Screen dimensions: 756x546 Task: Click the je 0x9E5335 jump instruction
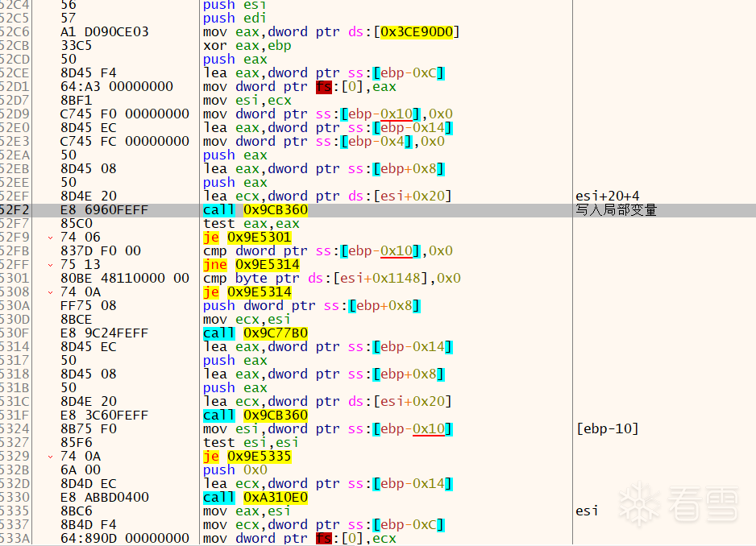247,457
